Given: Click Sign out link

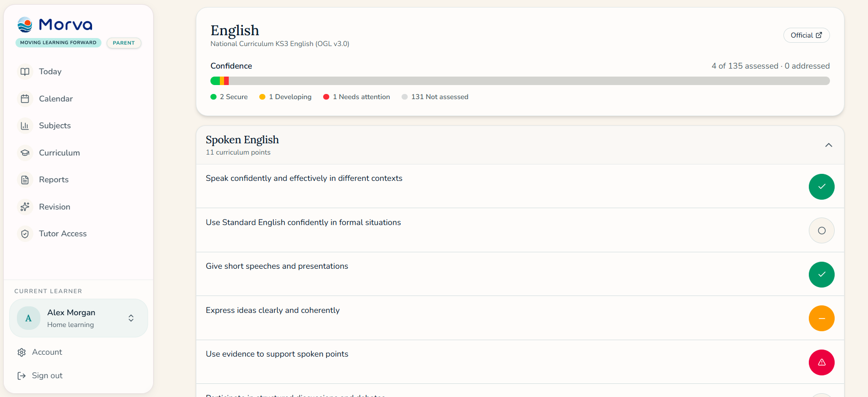Looking at the screenshot, I should click(47, 375).
